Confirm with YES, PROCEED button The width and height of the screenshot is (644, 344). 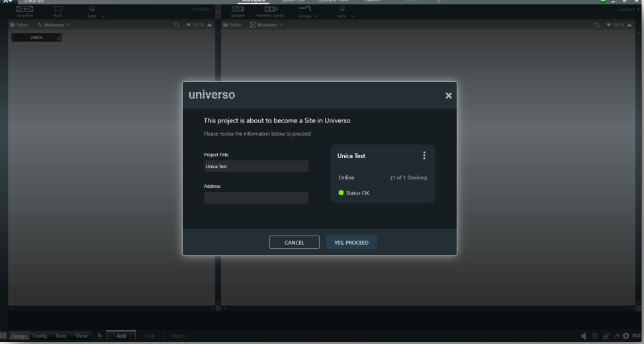pyautogui.click(x=351, y=242)
